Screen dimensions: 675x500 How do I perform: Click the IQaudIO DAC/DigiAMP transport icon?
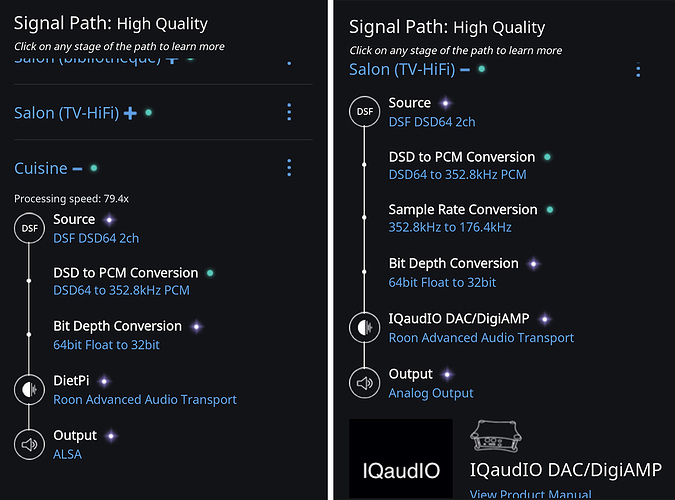pos(365,328)
